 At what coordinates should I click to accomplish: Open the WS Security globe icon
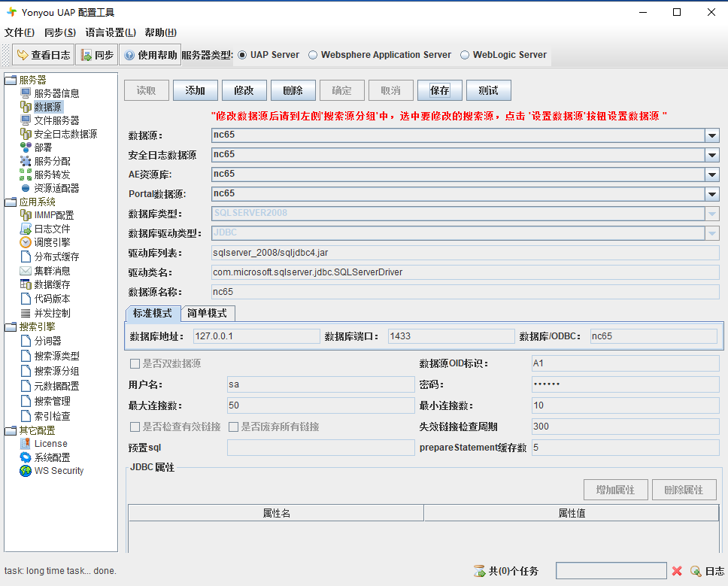coord(26,471)
